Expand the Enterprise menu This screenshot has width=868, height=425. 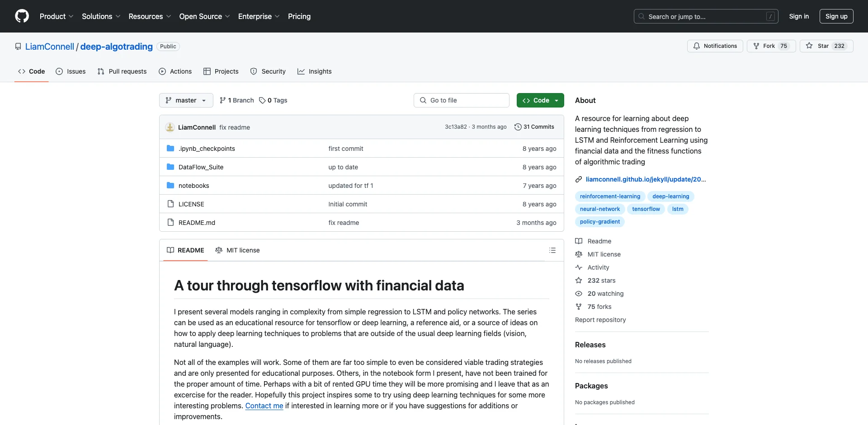point(259,16)
